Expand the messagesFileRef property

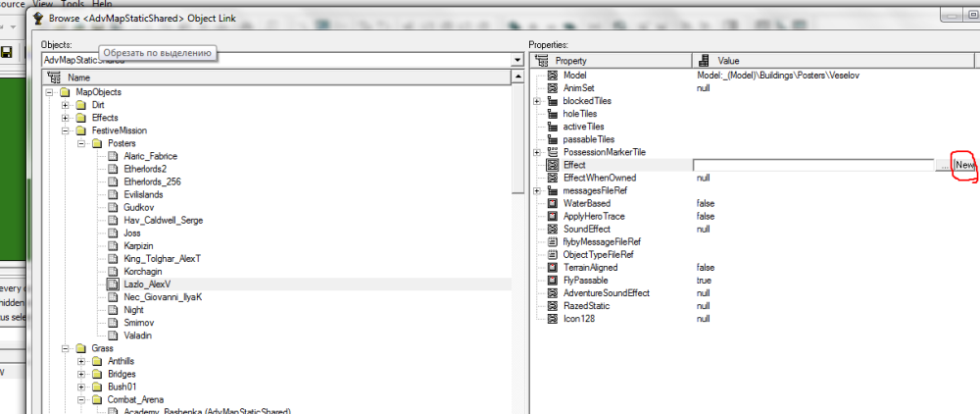tap(536, 190)
